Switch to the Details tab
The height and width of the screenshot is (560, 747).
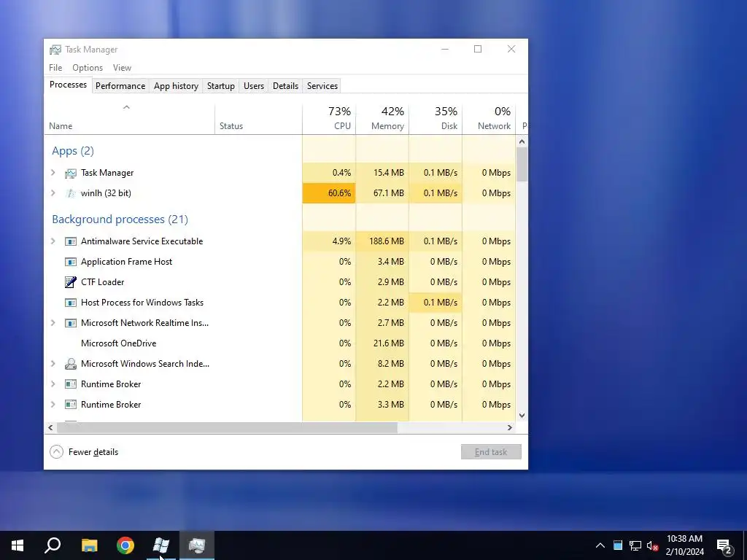click(x=285, y=86)
